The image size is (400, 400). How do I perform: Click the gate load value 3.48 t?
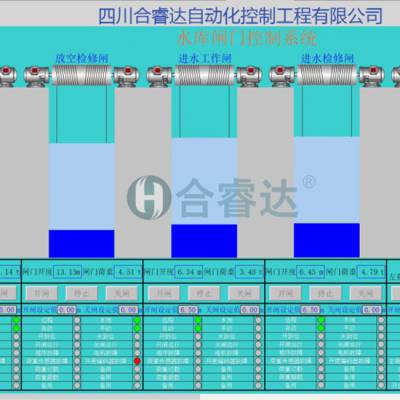249,272
